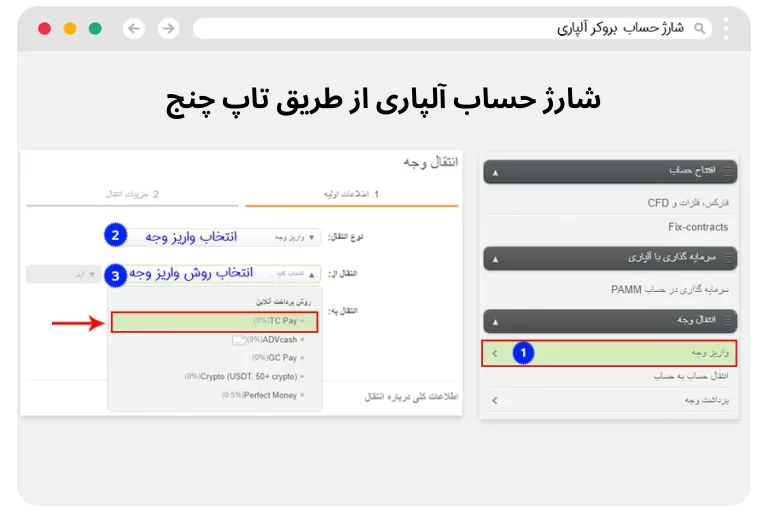Click the انتقال وجه panel title
Viewport: 768px width, 512px height.
pyautogui.click(x=431, y=162)
